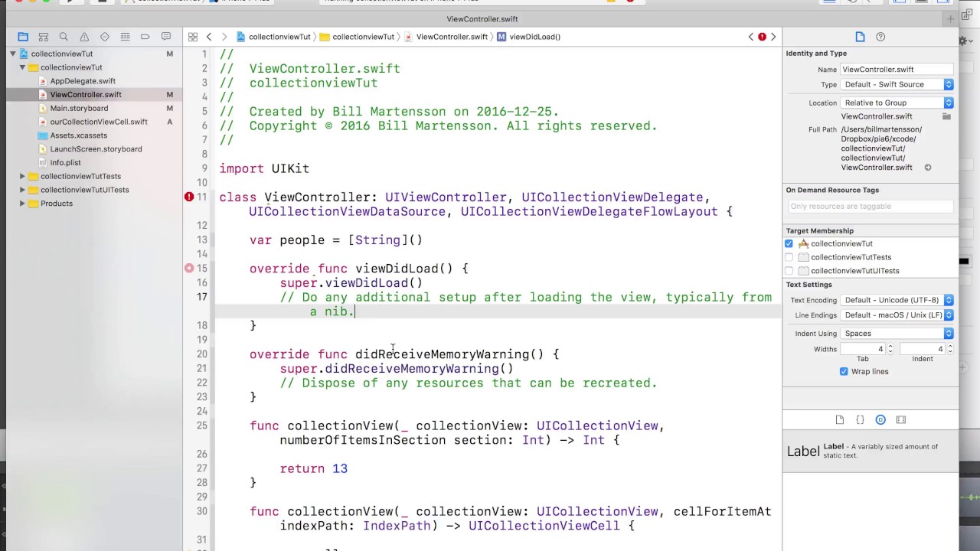Screen dimensions: 980x551
Task: Click ViewController.swift in jump bar
Action: click(x=446, y=37)
